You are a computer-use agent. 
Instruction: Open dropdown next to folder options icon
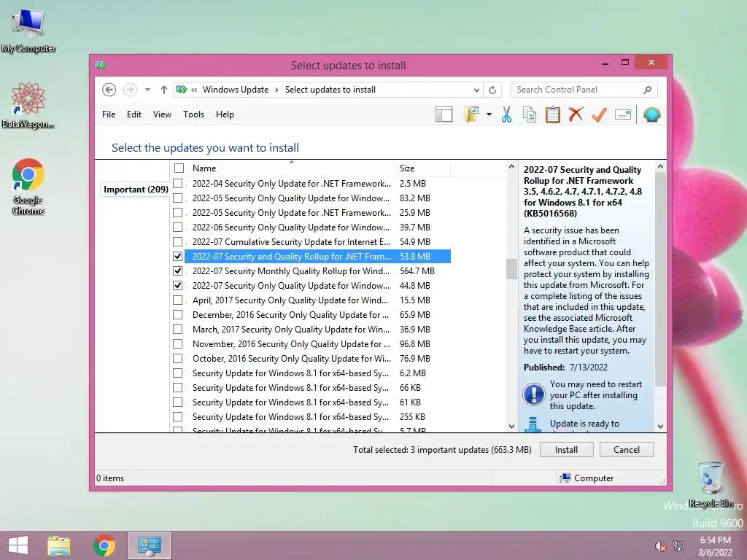[489, 114]
